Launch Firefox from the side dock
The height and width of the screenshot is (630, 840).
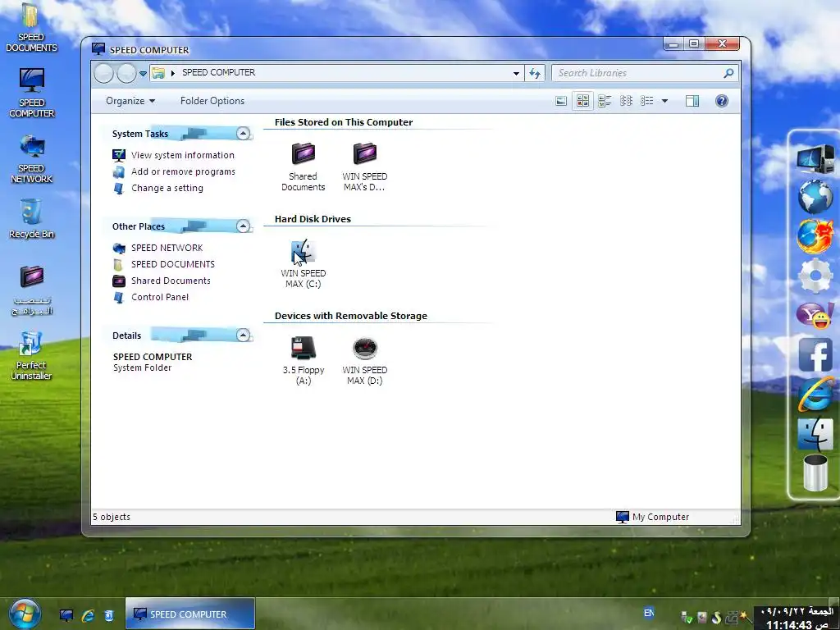point(815,235)
